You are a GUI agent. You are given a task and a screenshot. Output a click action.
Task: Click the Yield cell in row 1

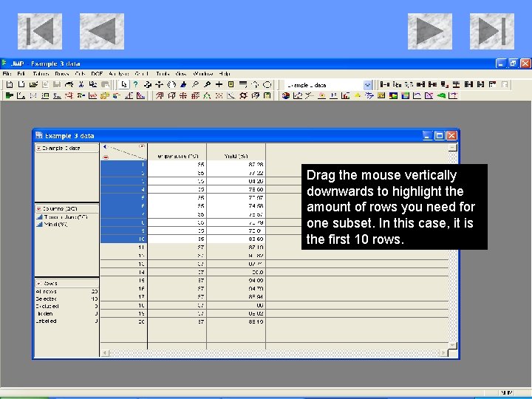pyautogui.click(x=236, y=165)
